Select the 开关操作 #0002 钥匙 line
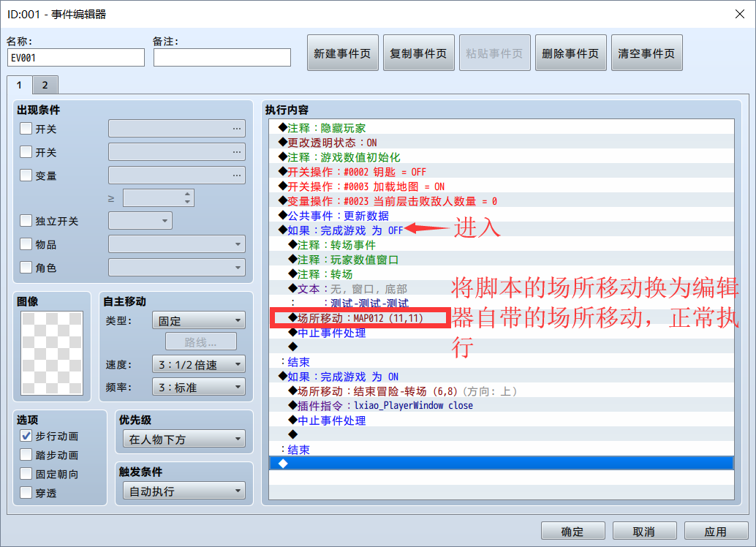Viewport: 756px width, 547px height. point(502,172)
